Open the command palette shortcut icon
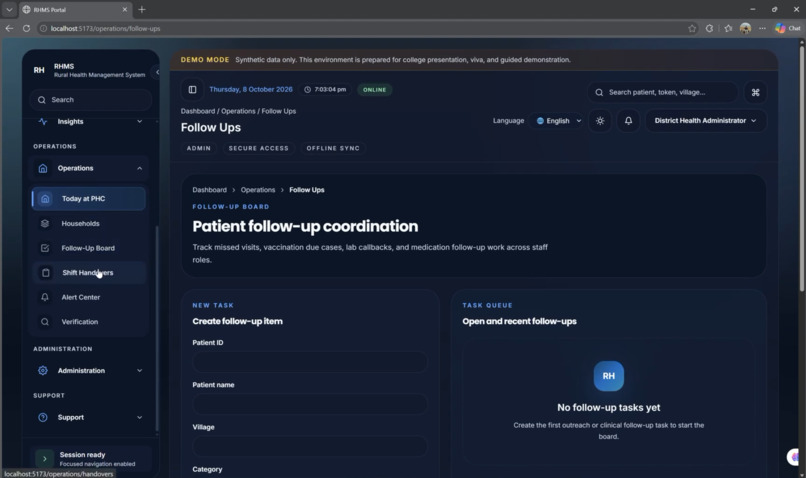Screen dimensions: 806x478 755,93
